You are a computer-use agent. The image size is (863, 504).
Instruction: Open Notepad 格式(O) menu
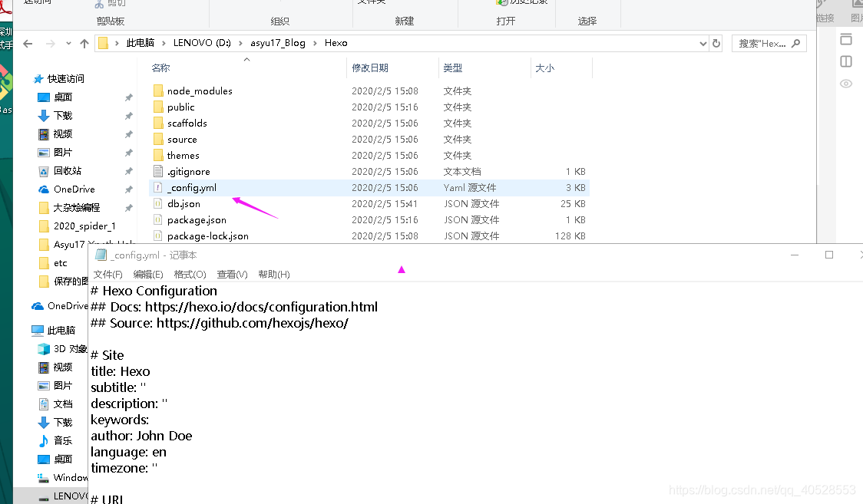point(190,275)
